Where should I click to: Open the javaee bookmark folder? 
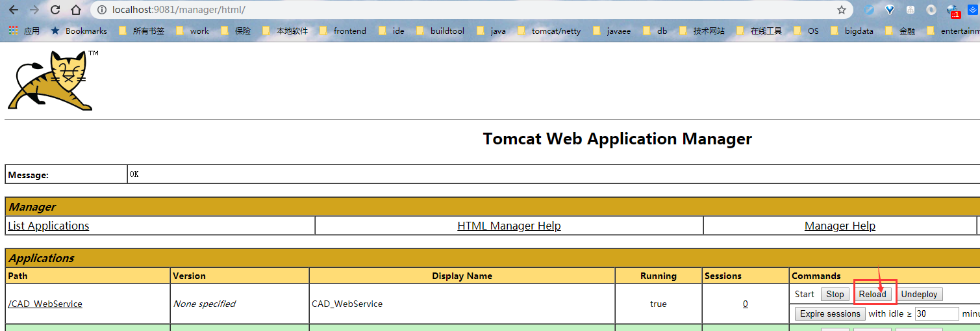coord(612,31)
